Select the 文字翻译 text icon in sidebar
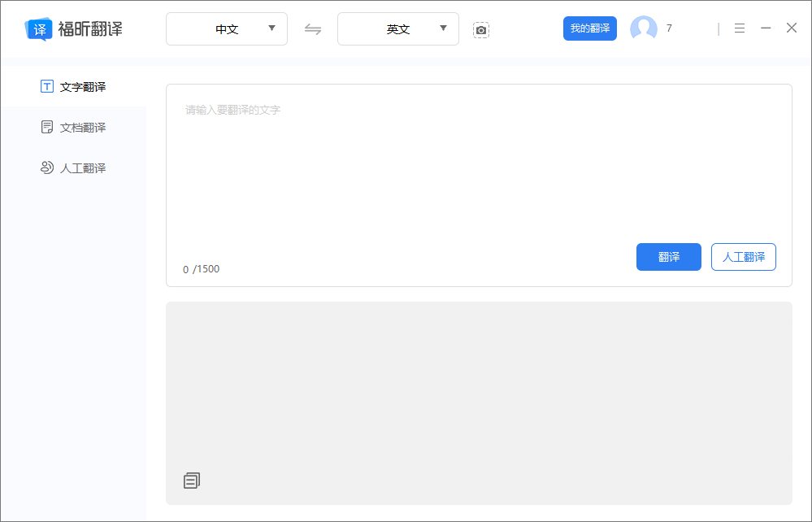 [46, 85]
